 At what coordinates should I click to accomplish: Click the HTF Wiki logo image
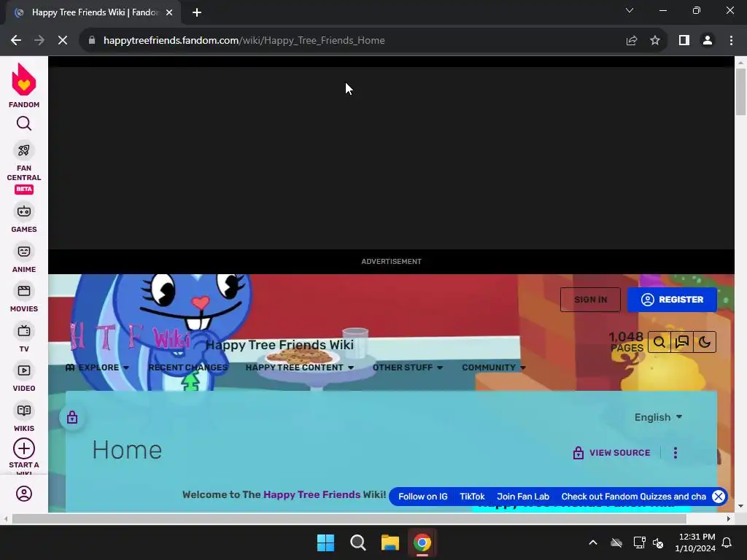click(130, 336)
